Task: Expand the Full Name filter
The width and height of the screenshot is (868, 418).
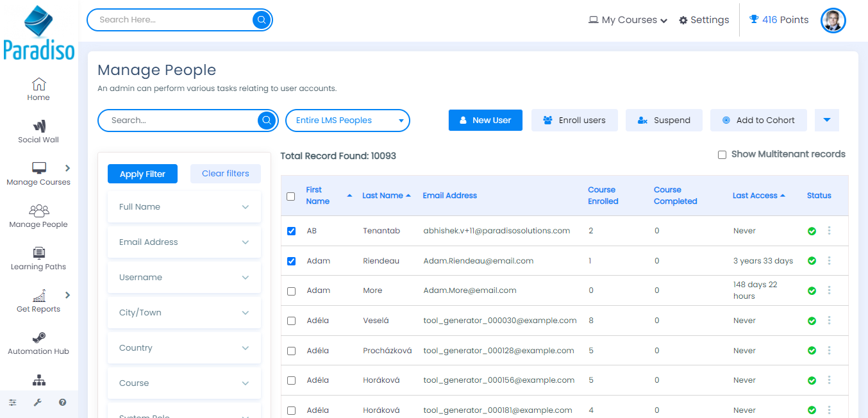Action: [184, 207]
